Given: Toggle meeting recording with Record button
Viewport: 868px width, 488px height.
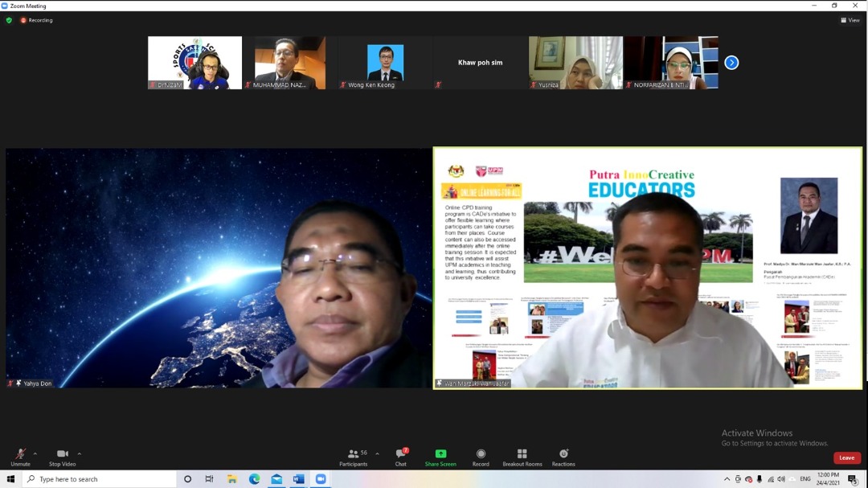Looking at the screenshot, I should coord(481,457).
